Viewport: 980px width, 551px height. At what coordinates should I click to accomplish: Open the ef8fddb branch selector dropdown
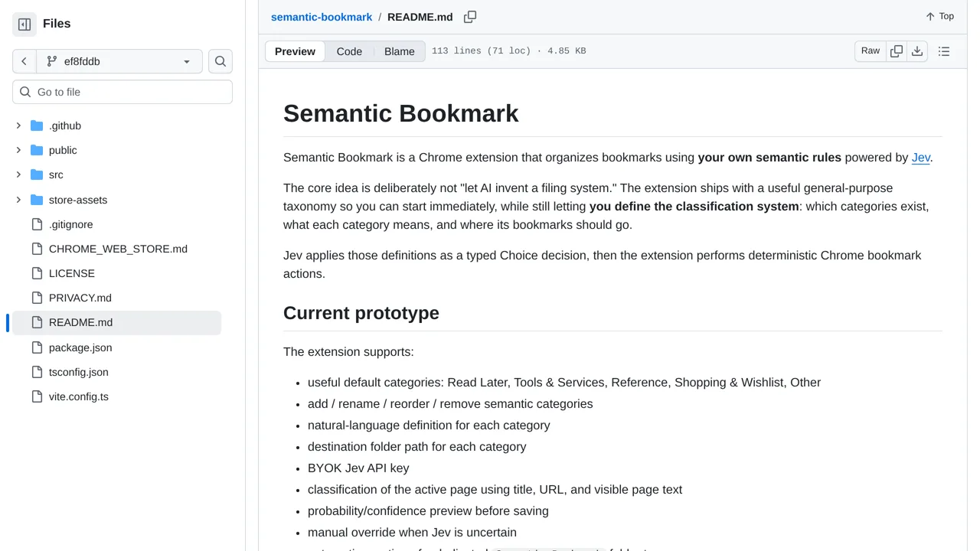pyautogui.click(x=119, y=61)
